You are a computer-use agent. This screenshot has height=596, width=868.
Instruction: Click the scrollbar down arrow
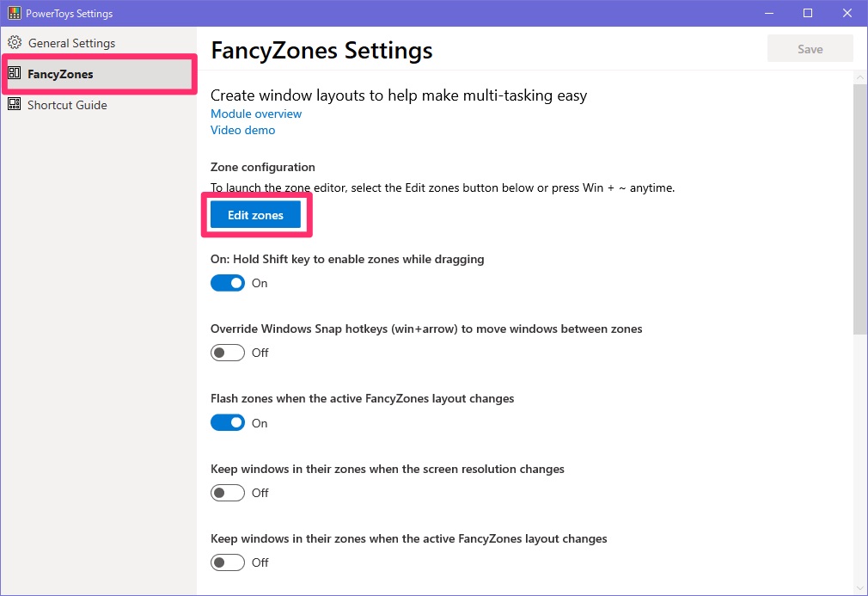point(860,589)
